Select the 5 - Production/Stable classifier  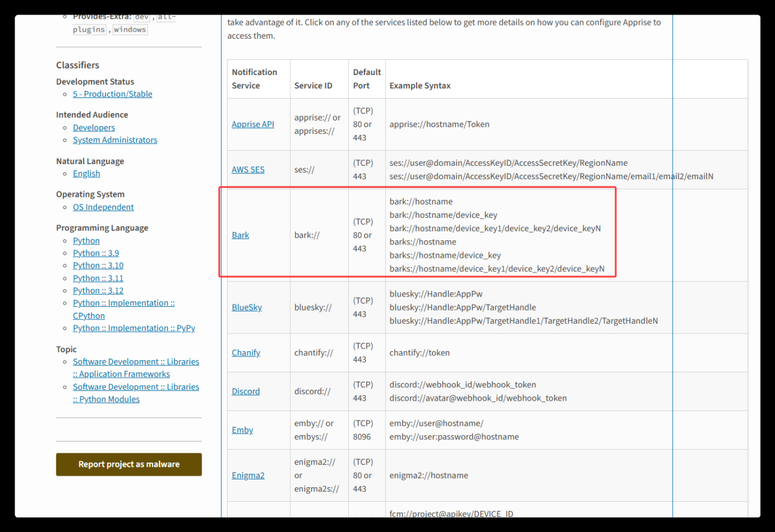pos(113,94)
